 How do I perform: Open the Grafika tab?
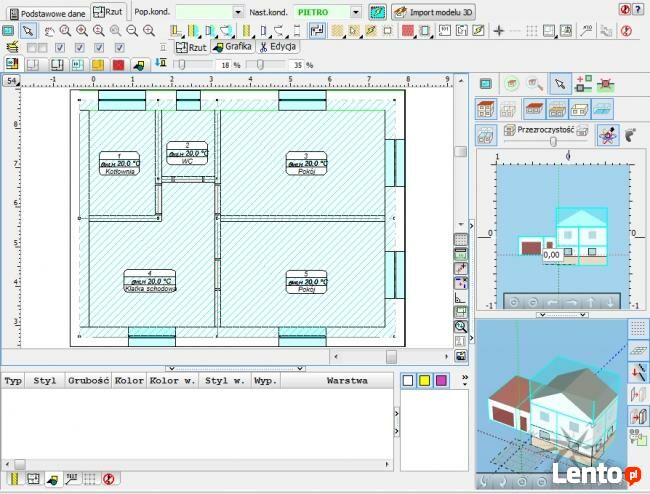[x=232, y=47]
